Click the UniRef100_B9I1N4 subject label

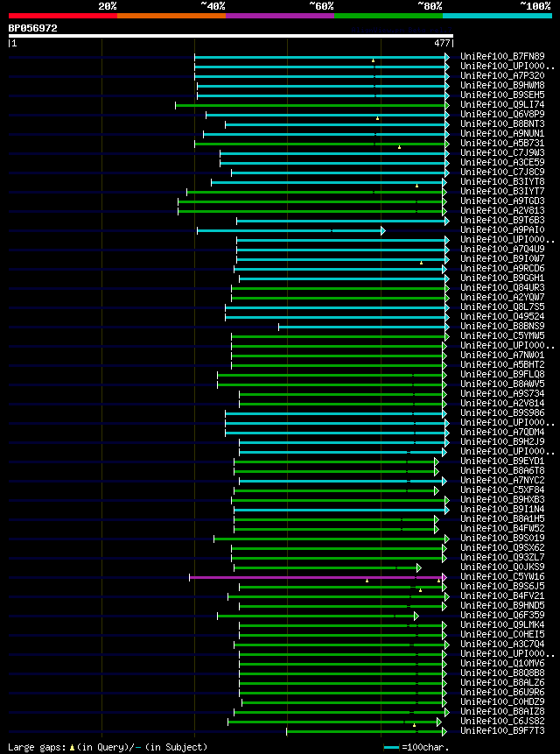[502, 510]
